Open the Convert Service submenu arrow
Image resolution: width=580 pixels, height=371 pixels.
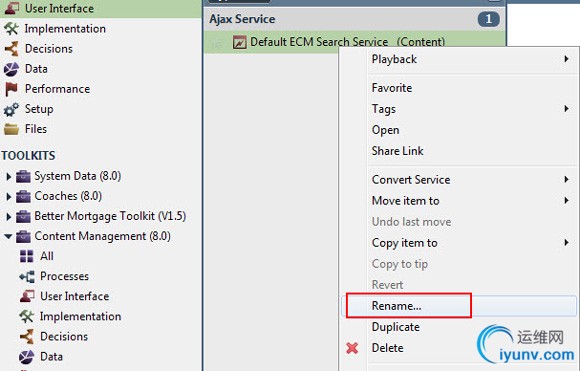566,179
